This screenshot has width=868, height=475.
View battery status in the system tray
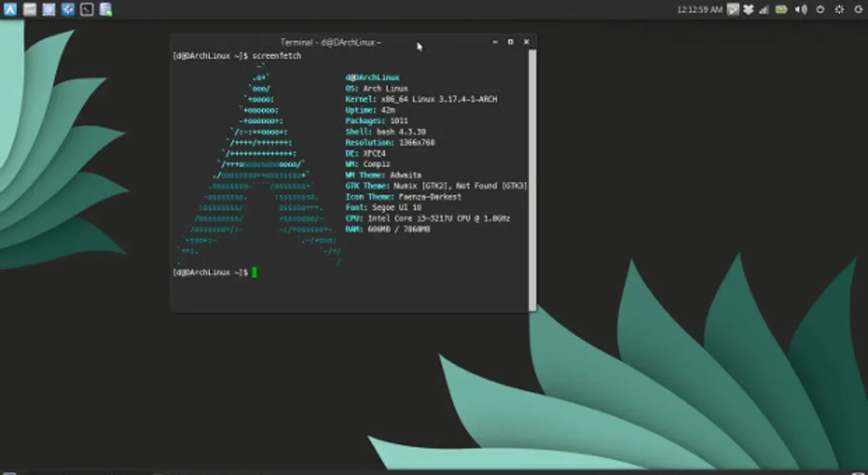780,9
